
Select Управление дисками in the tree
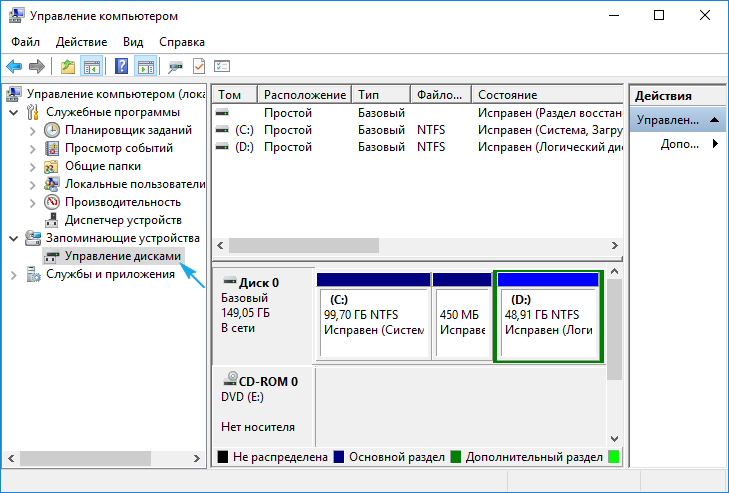(x=123, y=257)
